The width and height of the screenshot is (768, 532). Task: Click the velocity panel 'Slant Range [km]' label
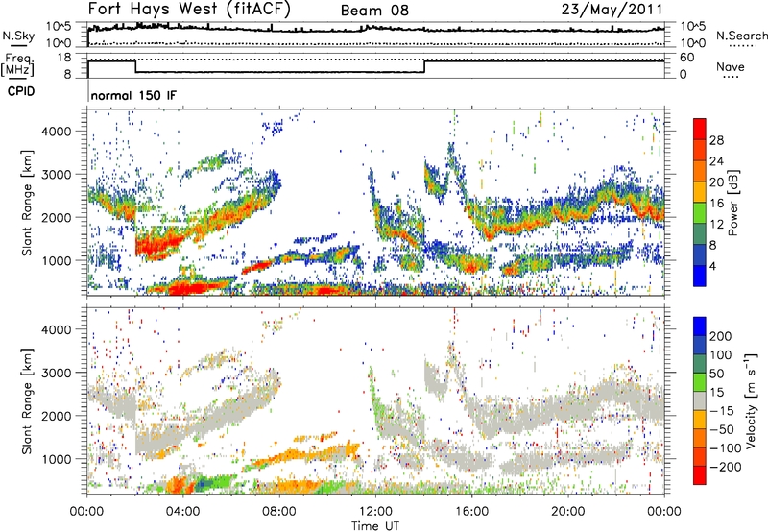pos(27,400)
